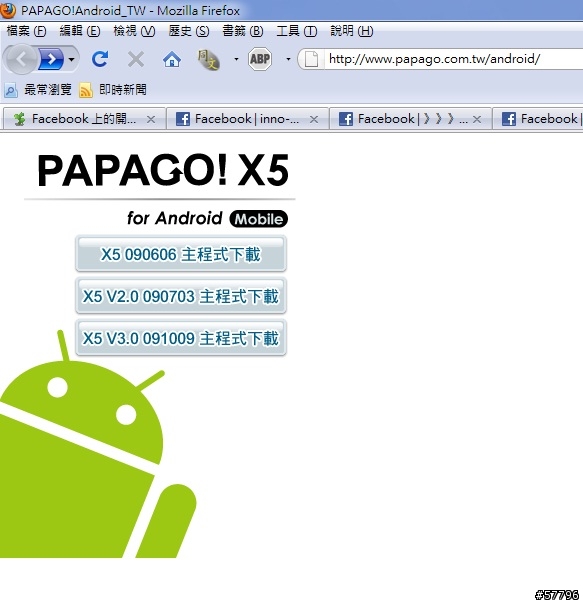Click the 最常瀏覽 bookmark icon
The height and width of the screenshot is (603, 583).
[x=10, y=90]
